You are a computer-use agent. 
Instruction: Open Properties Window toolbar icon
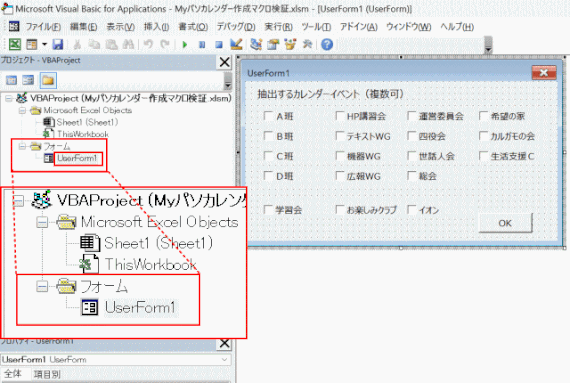pos(273,44)
